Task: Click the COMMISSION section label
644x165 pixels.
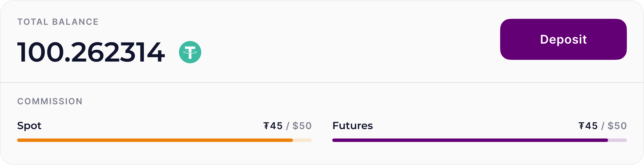Action: click(50, 101)
